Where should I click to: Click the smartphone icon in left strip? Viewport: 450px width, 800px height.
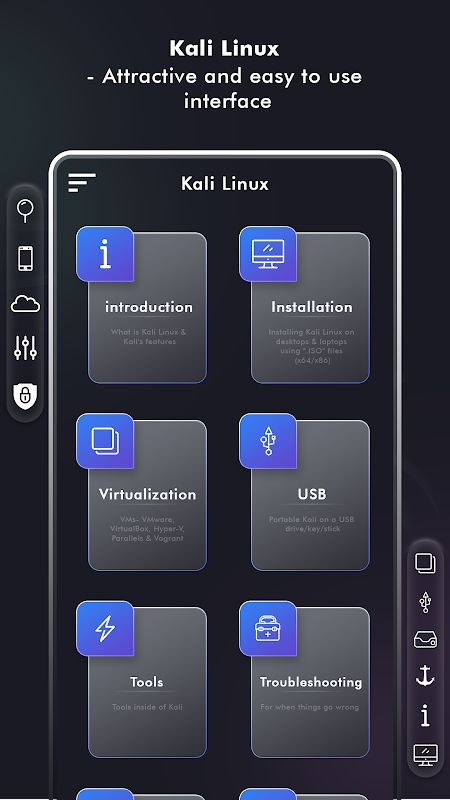coord(26,258)
